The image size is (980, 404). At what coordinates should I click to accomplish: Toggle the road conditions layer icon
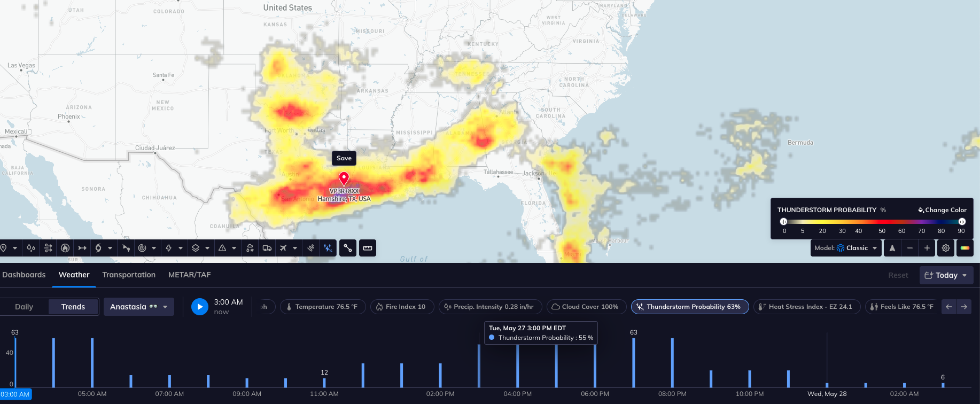[311, 248]
